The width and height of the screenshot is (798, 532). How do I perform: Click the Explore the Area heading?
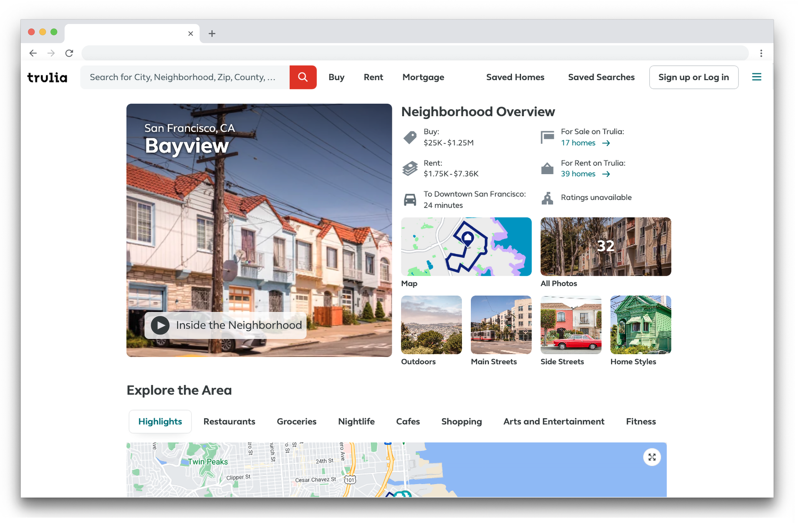coord(179,390)
